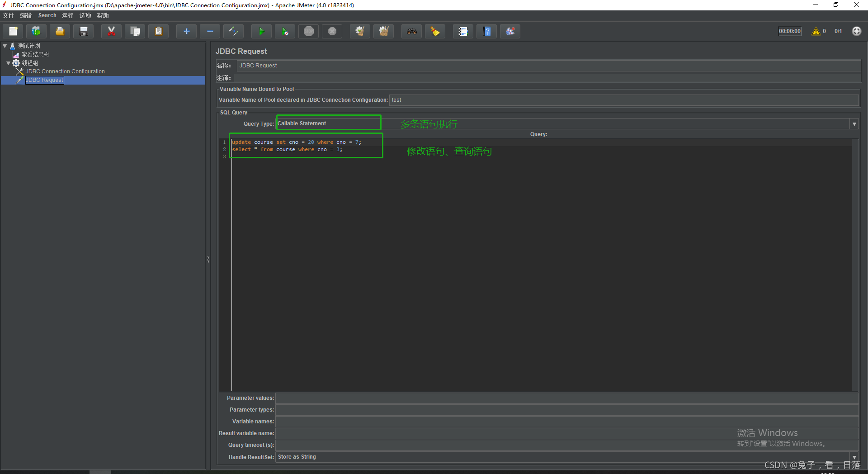Stop the running test

[x=308, y=31]
